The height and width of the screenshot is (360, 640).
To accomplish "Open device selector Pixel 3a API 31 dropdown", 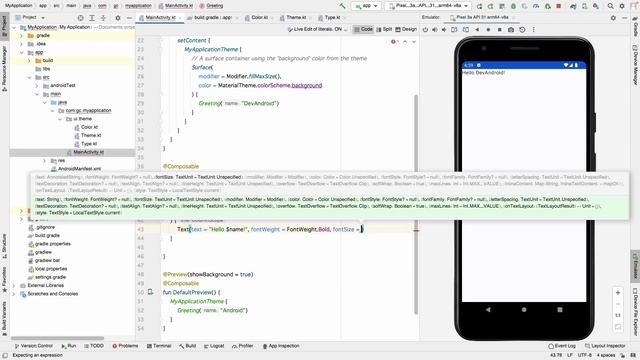I will click(428, 6).
